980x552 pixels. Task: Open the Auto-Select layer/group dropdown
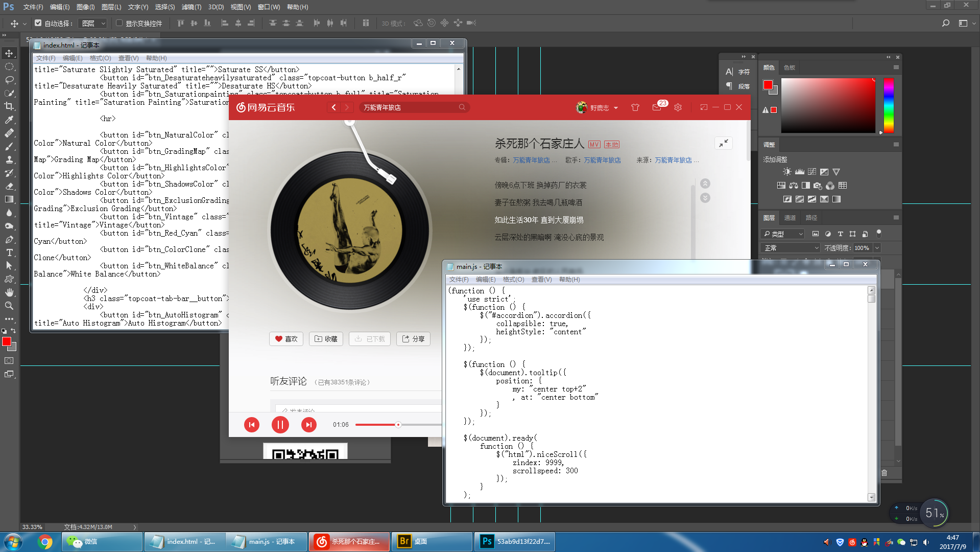click(94, 23)
